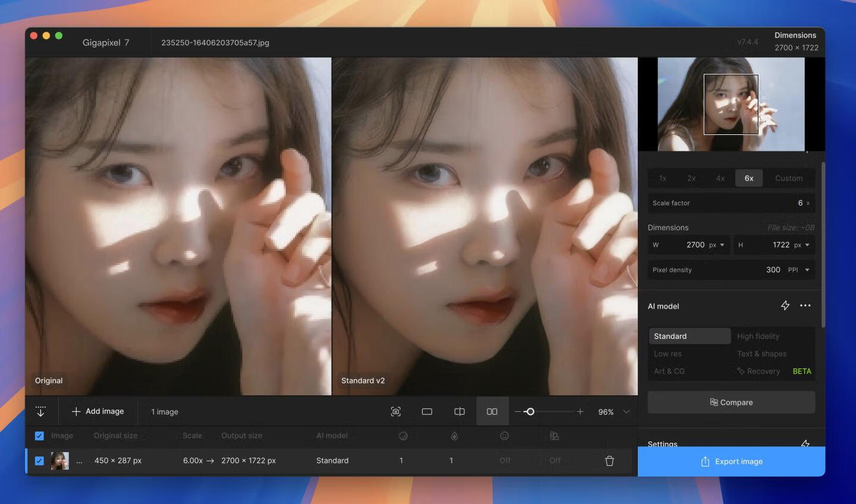
Task: Click the Original label on preview
Action: point(49,380)
